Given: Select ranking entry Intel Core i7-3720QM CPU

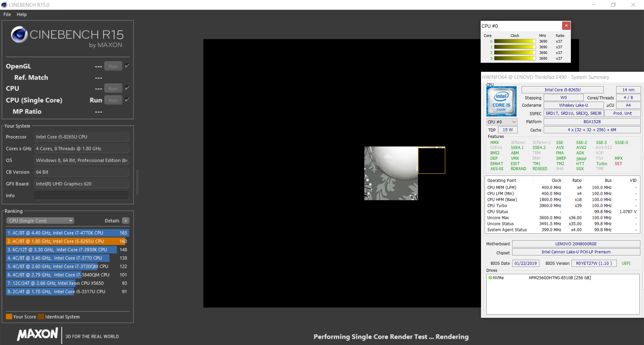Looking at the screenshot, I should click(67, 266).
